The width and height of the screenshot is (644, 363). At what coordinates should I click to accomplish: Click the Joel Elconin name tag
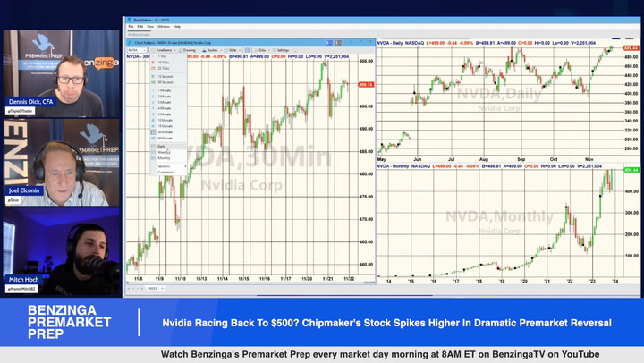click(x=24, y=190)
